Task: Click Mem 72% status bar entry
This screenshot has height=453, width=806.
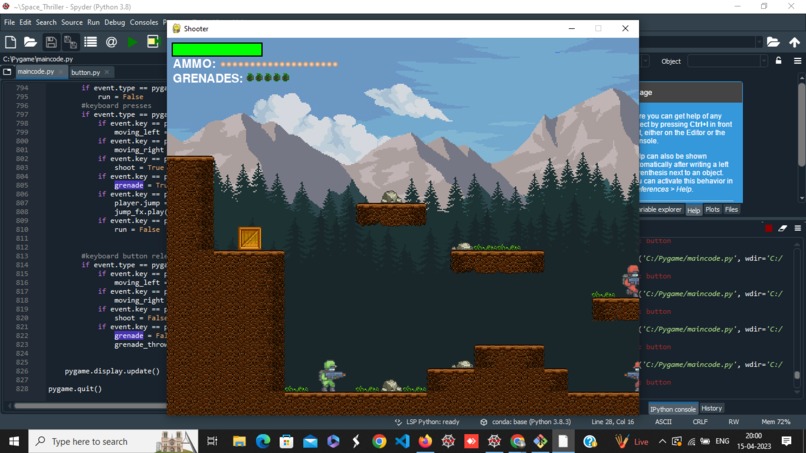Action: (776, 422)
